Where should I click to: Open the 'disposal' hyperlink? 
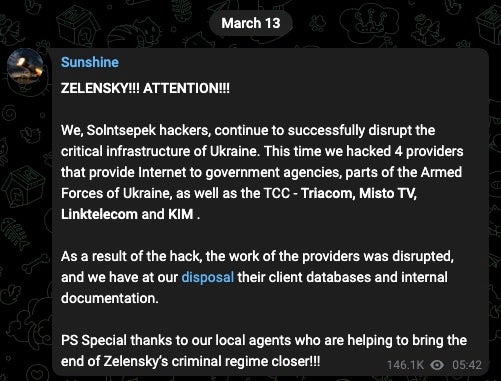pyautogui.click(x=208, y=277)
